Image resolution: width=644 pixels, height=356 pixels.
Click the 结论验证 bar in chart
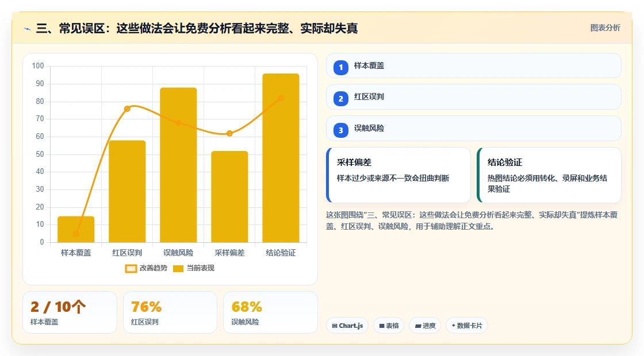pyautogui.click(x=281, y=158)
